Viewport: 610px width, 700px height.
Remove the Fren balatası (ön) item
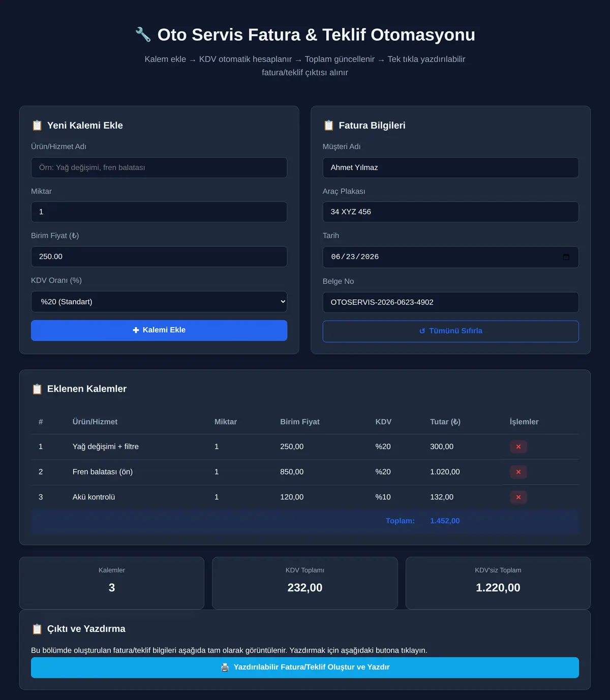point(518,472)
